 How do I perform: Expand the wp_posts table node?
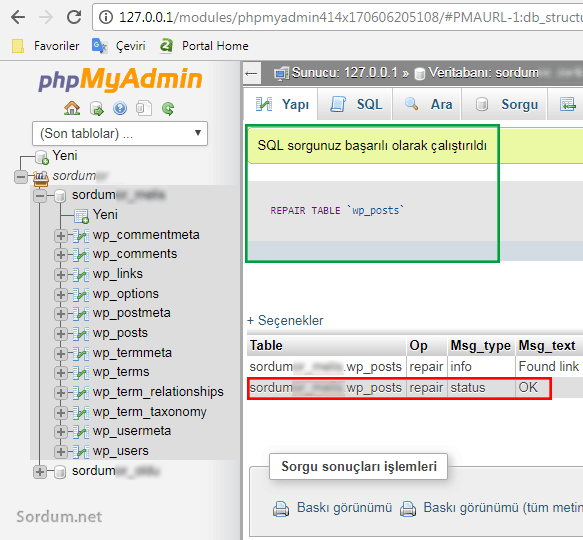tap(61, 334)
